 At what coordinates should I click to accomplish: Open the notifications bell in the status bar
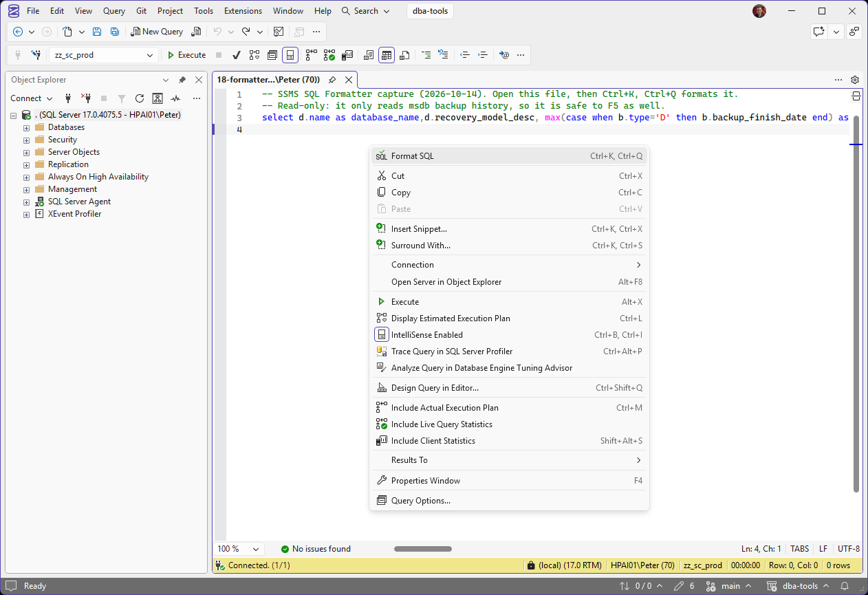tap(845, 586)
